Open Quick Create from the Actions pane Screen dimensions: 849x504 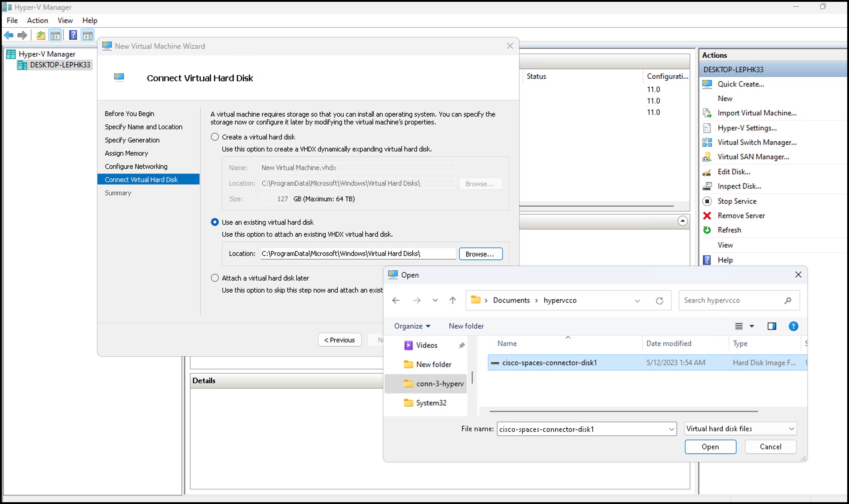(x=741, y=84)
